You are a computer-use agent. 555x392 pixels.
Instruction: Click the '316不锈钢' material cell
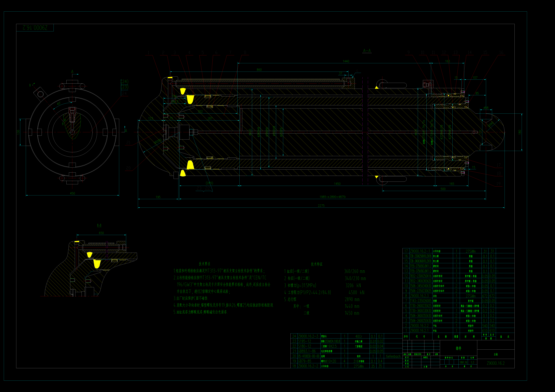359,361
